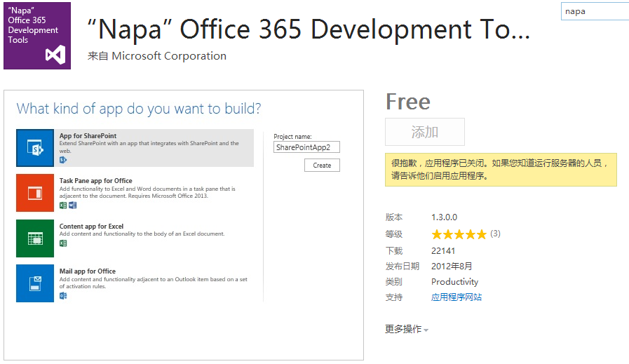Select the Mail app for Office blue icon
This screenshot has width=629, height=364.
[35, 283]
